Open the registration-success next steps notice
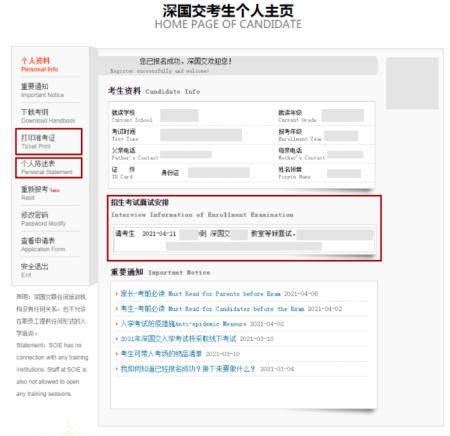 tap(207, 369)
